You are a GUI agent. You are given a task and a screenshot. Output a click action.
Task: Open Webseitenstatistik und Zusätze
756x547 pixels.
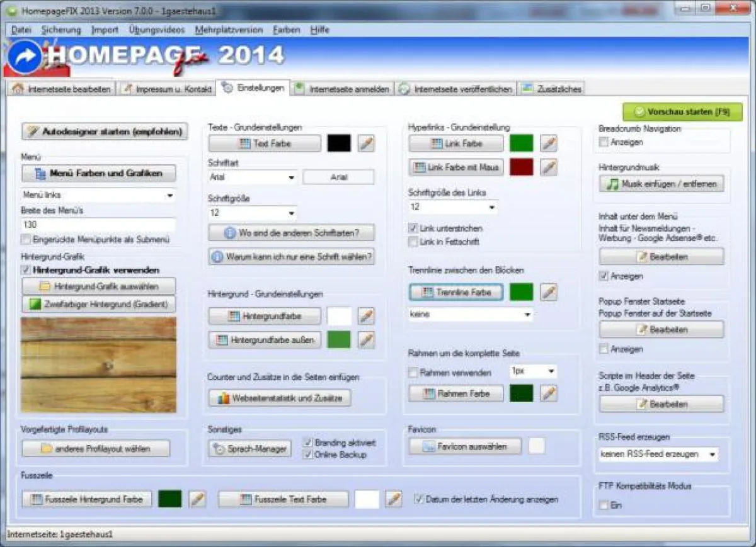point(280,397)
